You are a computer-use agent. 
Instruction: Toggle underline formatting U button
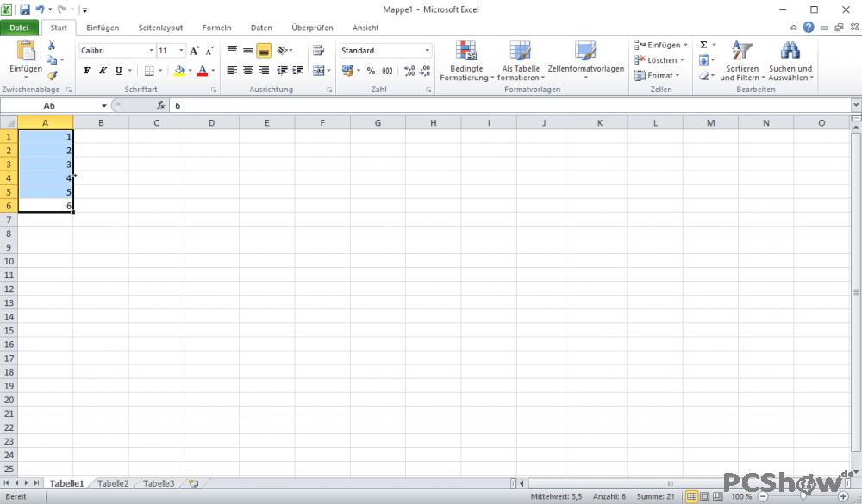pyautogui.click(x=119, y=71)
